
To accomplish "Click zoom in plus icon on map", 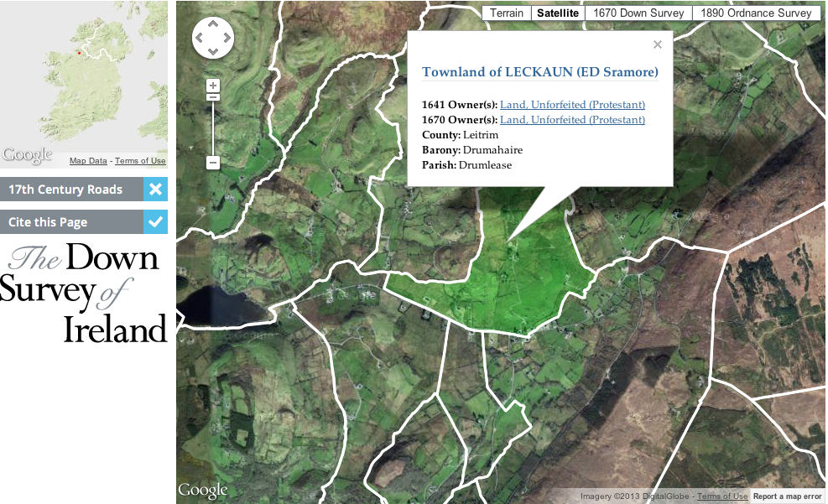I will (212, 85).
